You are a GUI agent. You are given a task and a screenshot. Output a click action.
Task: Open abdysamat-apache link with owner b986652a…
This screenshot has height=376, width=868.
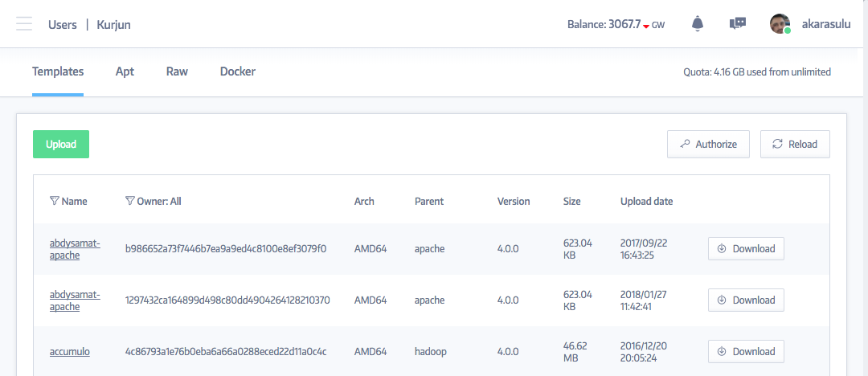75,248
